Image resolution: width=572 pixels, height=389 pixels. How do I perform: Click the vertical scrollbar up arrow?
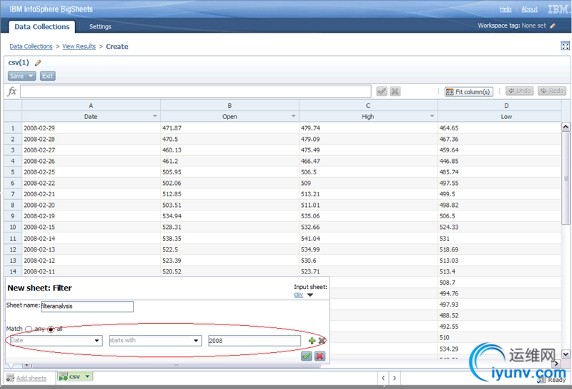565,127
